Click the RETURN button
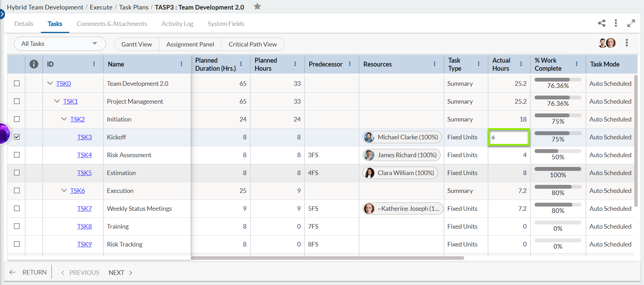This screenshot has height=285, width=644. tap(28, 272)
